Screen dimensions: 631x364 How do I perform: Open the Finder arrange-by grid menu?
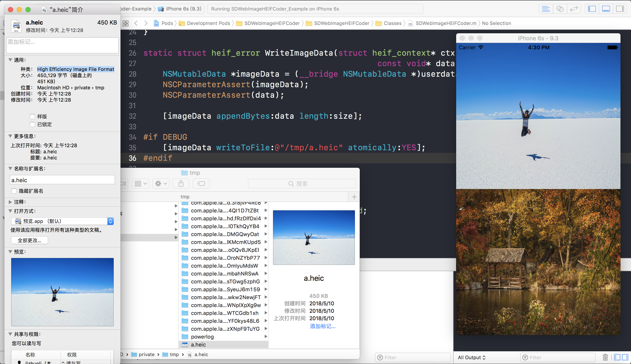pyautogui.click(x=141, y=184)
